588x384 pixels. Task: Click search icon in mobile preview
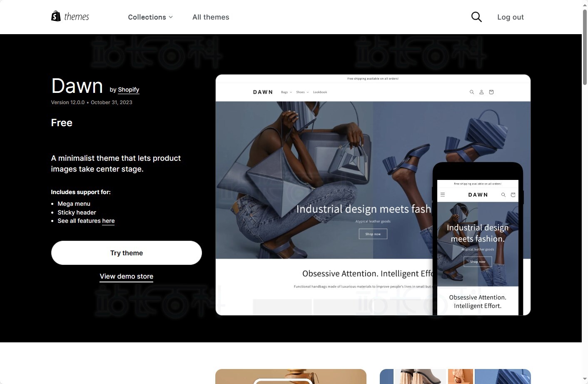pos(503,194)
